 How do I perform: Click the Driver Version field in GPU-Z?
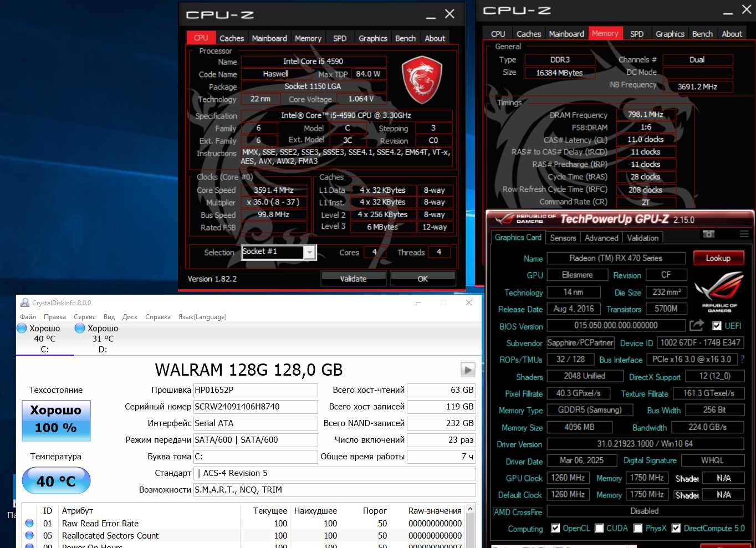point(645,444)
